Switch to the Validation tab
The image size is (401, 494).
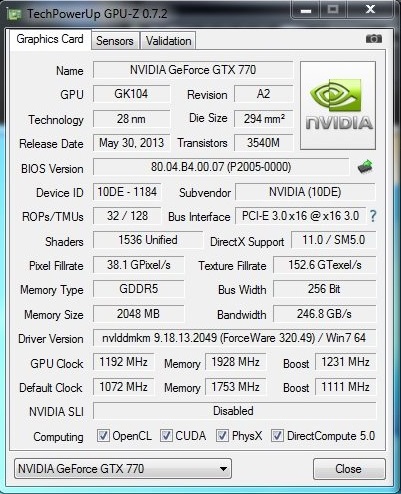click(168, 41)
